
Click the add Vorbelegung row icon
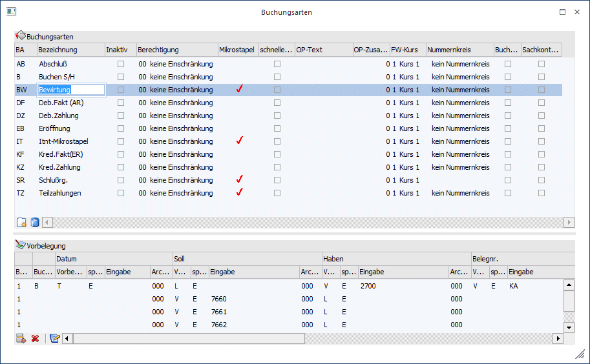pyautogui.click(x=21, y=338)
